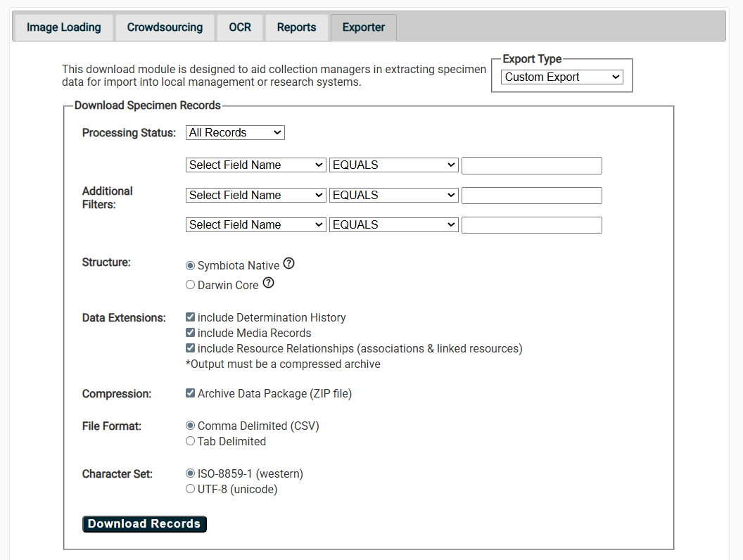Screen dimensions: 743x560
Task: Open the Darwin Core help icon
Action: [268, 282]
